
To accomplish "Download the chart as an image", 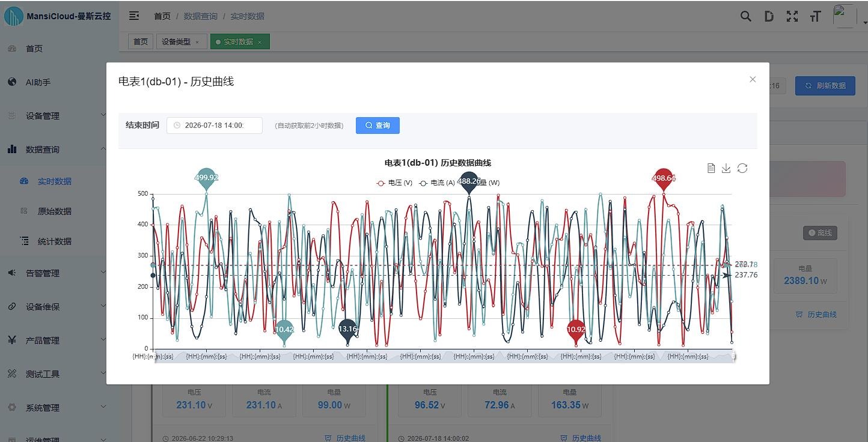I will pos(726,168).
